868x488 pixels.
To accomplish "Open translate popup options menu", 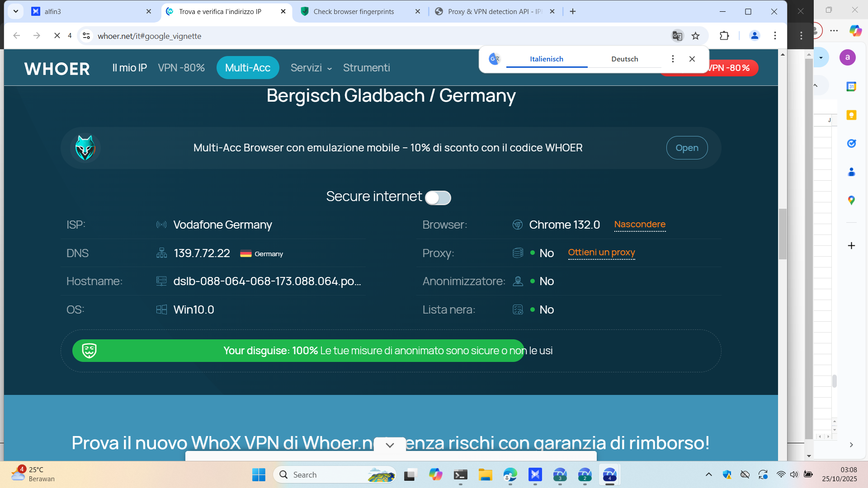I will [673, 59].
